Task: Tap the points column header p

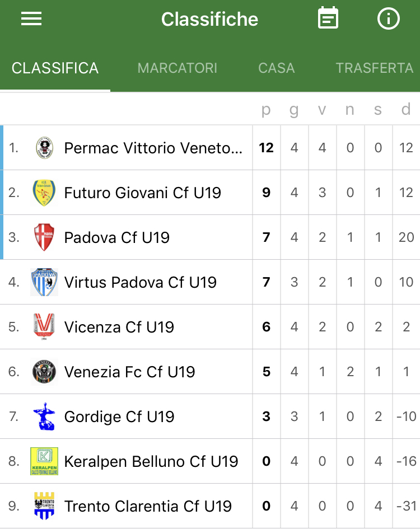Action: click(x=266, y=110)
